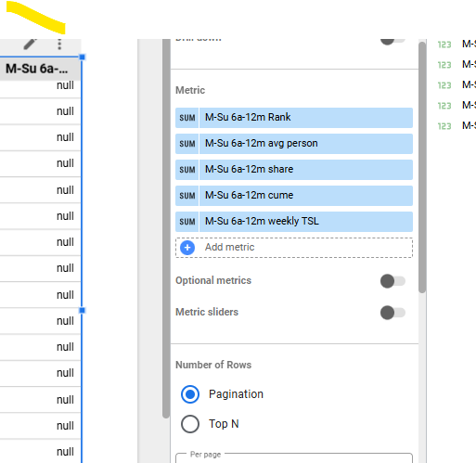
Task: Select the Top N radio option
Action: click(190, 424)
